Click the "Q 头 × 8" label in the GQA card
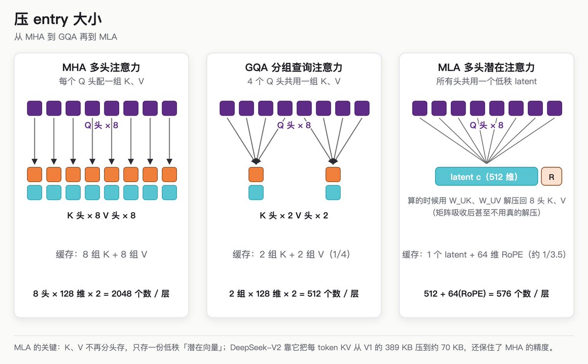Image resolution: width=588 pixels, height=364 pixels. [294, 125]
